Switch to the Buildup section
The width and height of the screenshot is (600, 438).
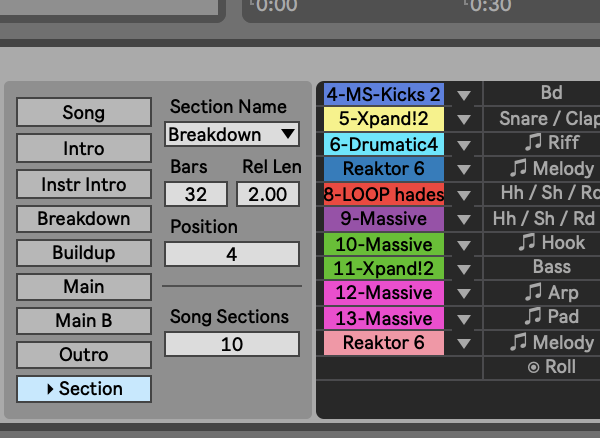tap(83, 253)
